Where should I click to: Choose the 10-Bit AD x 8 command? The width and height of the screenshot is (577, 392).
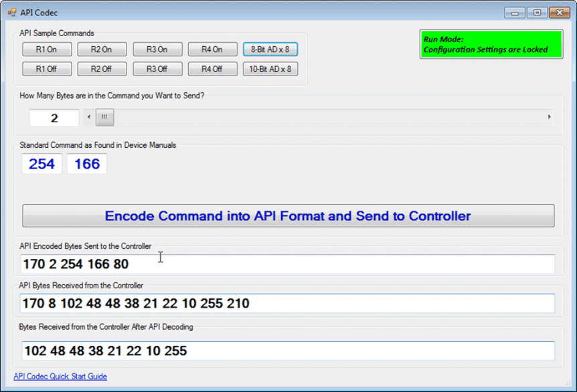(270, 69)
